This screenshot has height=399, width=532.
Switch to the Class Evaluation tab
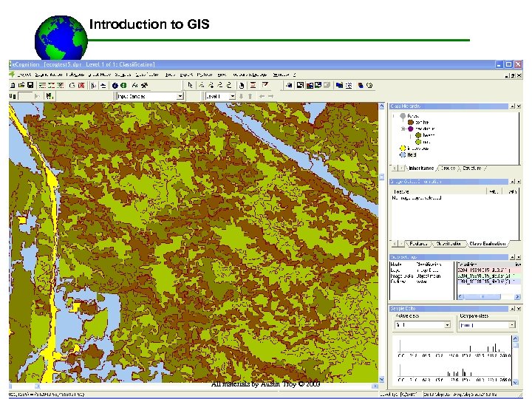point(487,243)
